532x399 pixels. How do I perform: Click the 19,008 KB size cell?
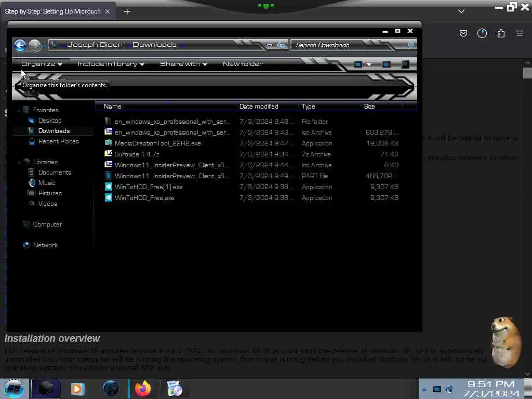click(x=382, y=143)
